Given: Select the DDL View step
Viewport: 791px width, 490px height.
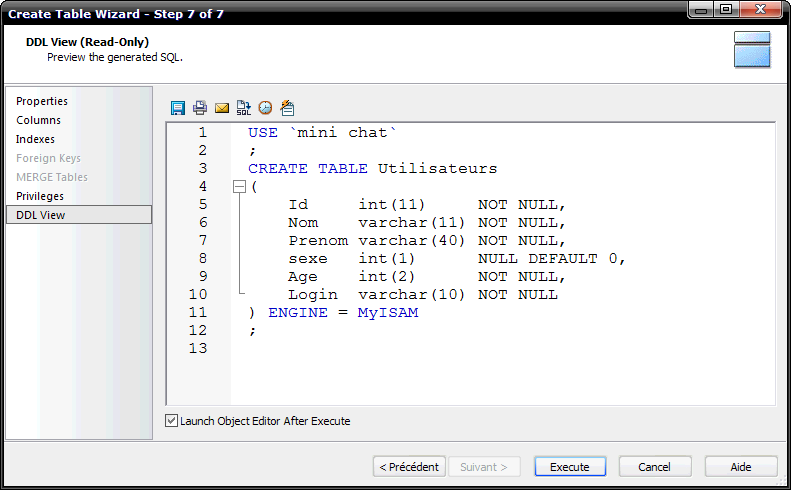Looking at the screenshot, I should click(x=40, y=215).
